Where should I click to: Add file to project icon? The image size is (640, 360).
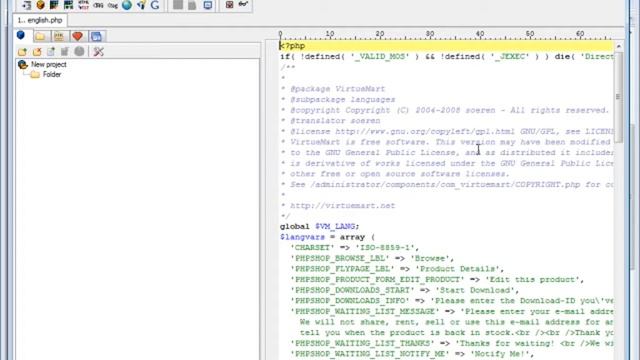(51, 52)
